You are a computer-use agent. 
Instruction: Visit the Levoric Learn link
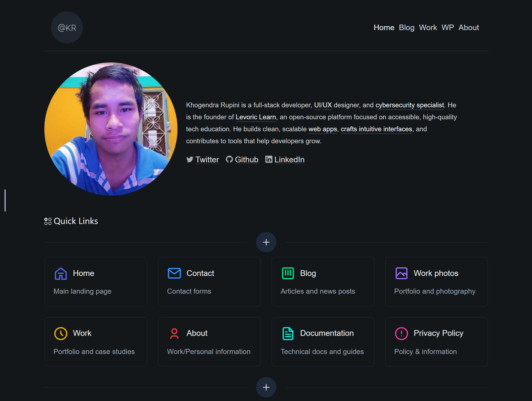click(x=256, y=117)
